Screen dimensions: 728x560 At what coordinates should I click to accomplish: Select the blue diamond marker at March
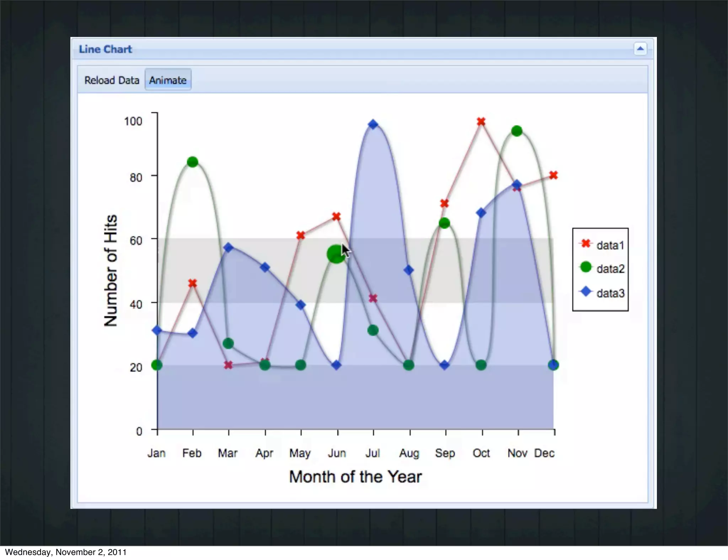[x=229, y=248]
